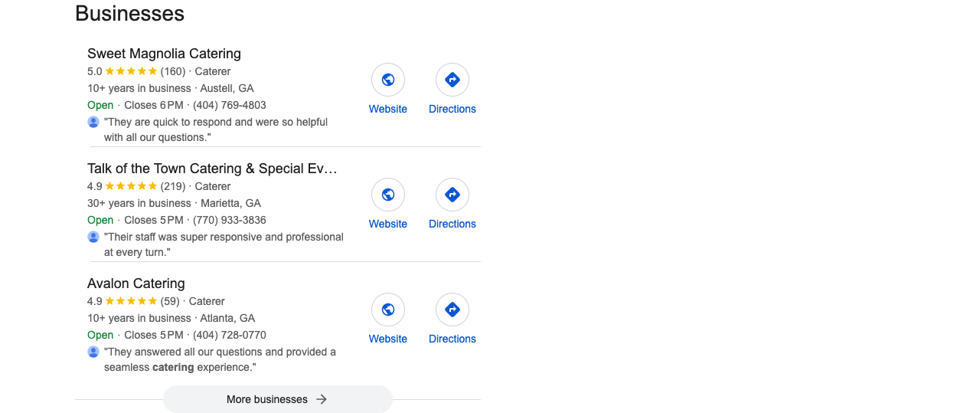
Task: Open Sweet Magnolia Catering website globe icon
Action: coord(388,80)
